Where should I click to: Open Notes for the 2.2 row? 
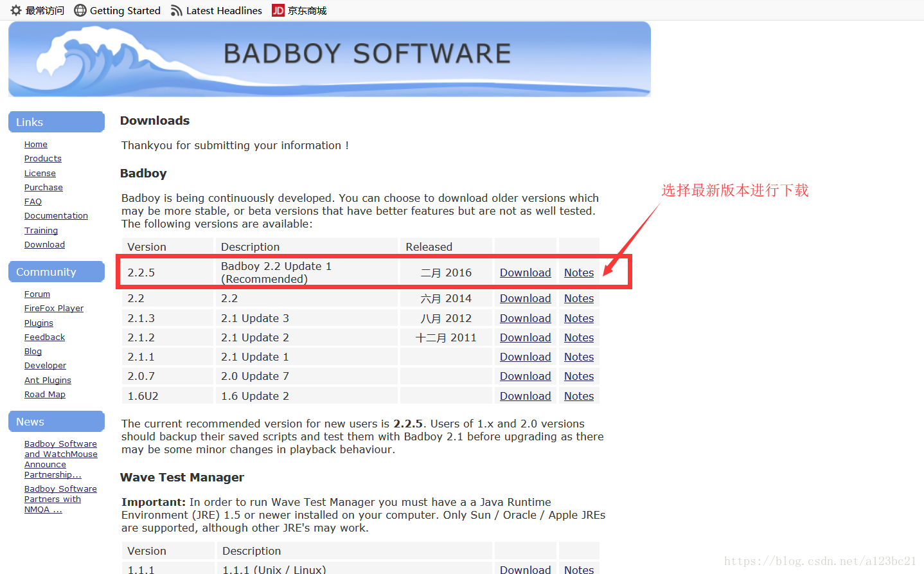(x=579, y=298)
